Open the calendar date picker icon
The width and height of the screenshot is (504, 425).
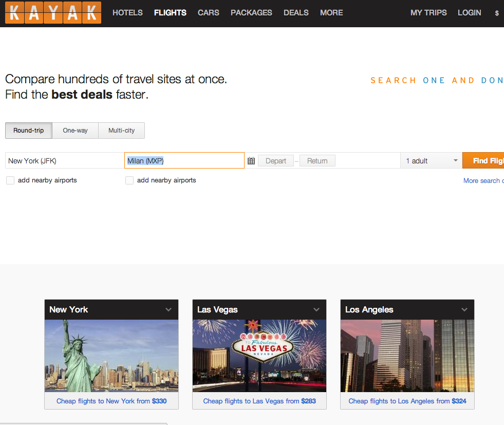click(x=251, y=161)
